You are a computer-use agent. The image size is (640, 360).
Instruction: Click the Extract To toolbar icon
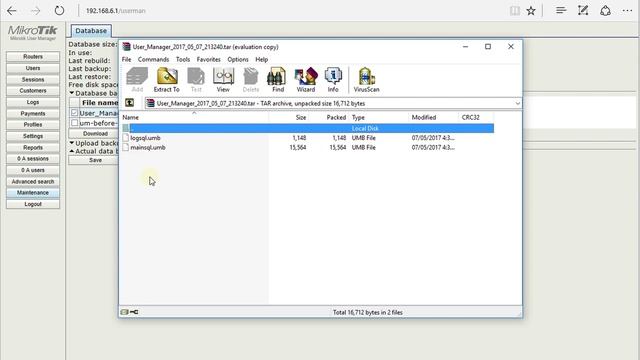coord(167,80)
